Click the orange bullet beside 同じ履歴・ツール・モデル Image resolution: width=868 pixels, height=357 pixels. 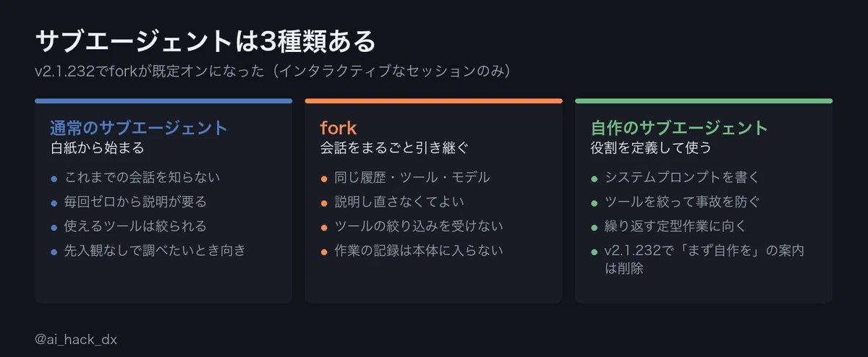pos(325,178)
